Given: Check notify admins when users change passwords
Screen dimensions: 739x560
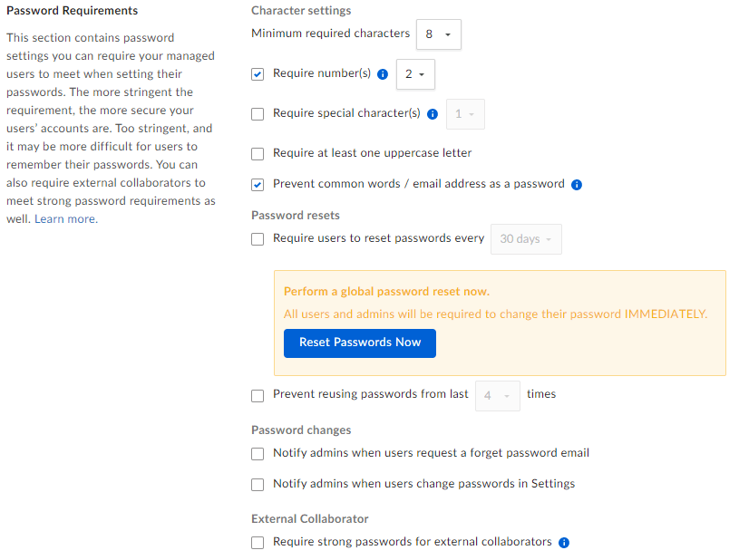Looking at the screenshot, I should [x=258, y=484].
